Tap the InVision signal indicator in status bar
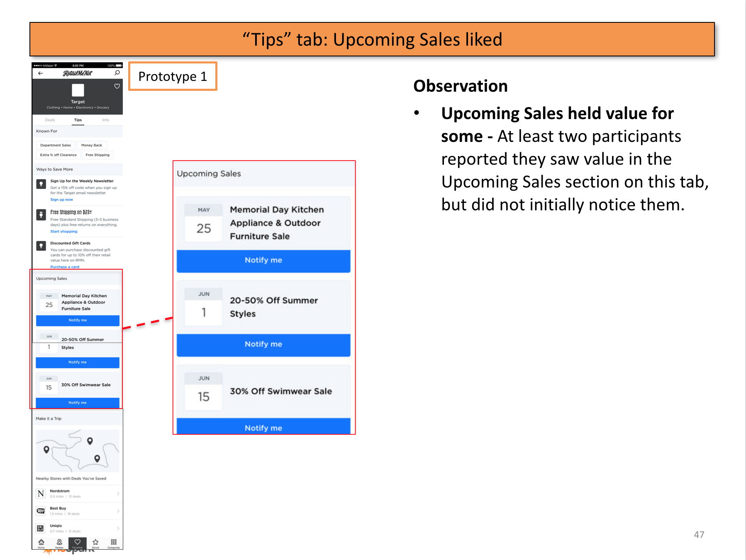 (46, 66)
